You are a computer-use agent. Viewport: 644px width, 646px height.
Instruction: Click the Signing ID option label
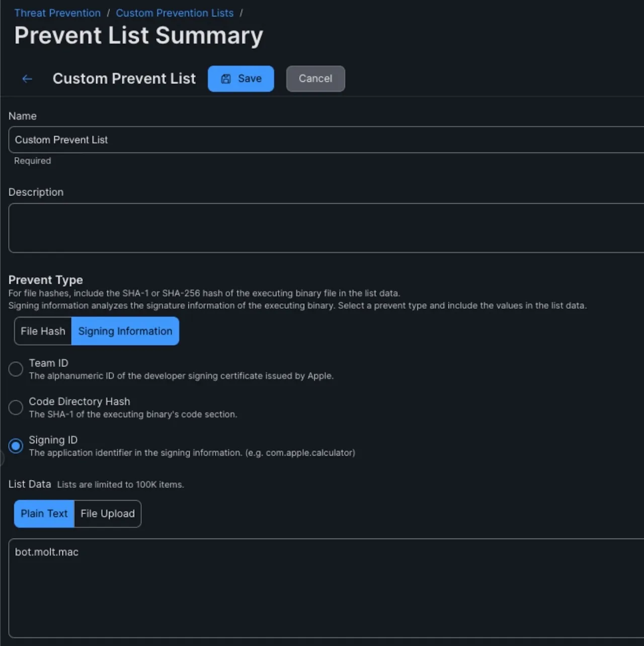pos(53,440)
